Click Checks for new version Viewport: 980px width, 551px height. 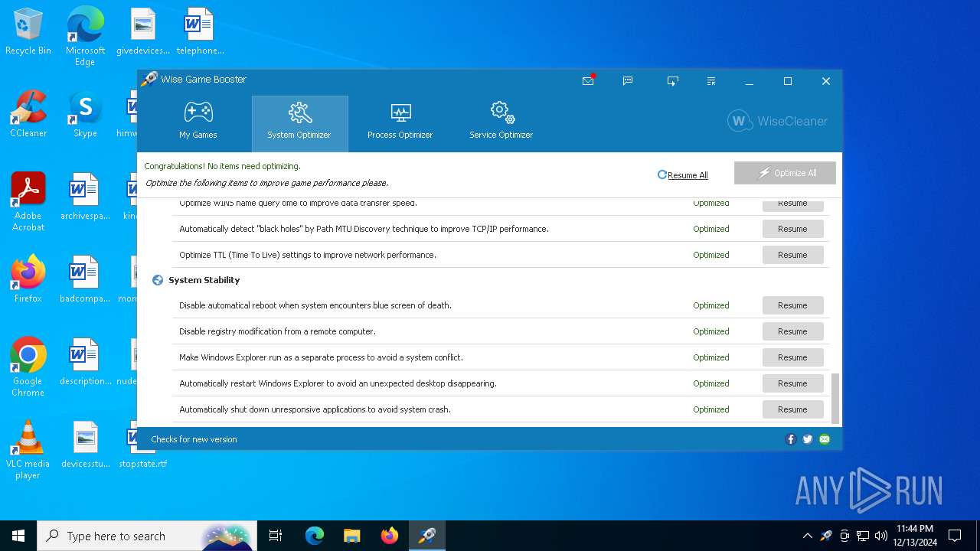(x=194, y=439)
